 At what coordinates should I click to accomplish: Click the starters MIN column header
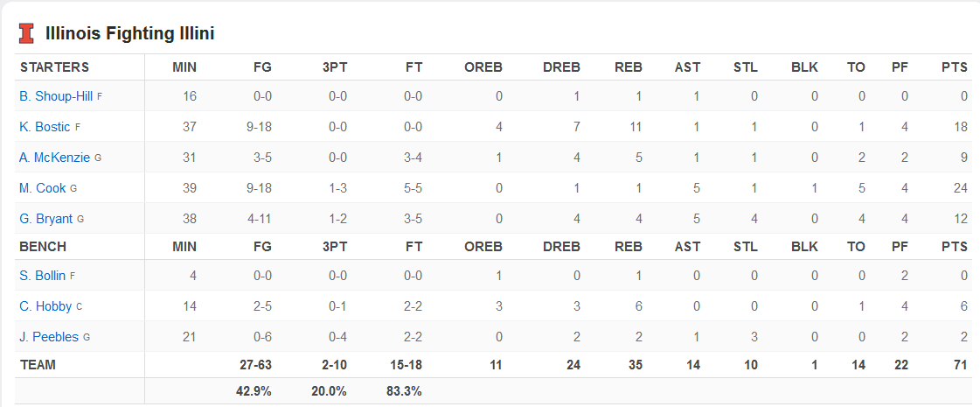tap(184, 67)
